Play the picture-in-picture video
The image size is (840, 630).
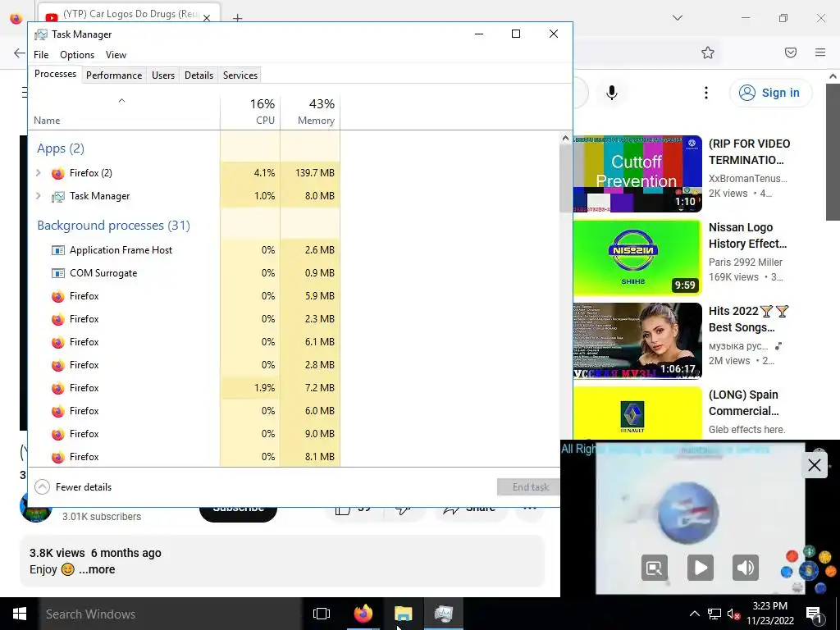pos(701,568)
